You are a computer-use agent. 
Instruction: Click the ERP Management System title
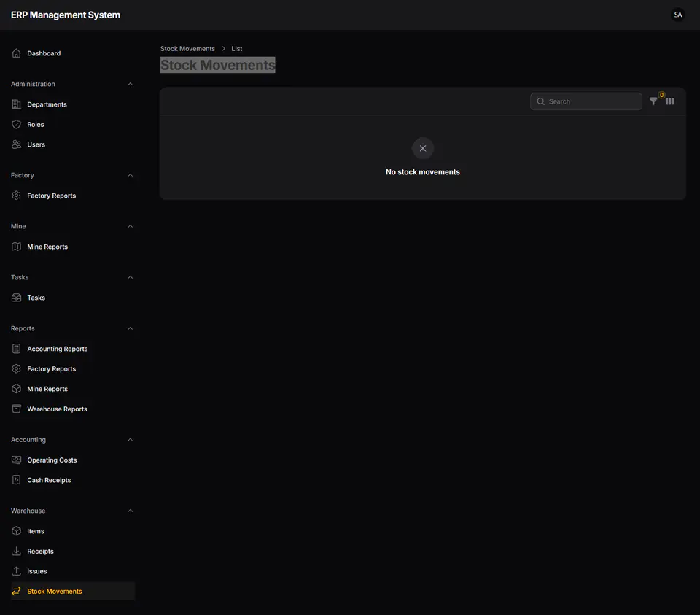(66, 15)
